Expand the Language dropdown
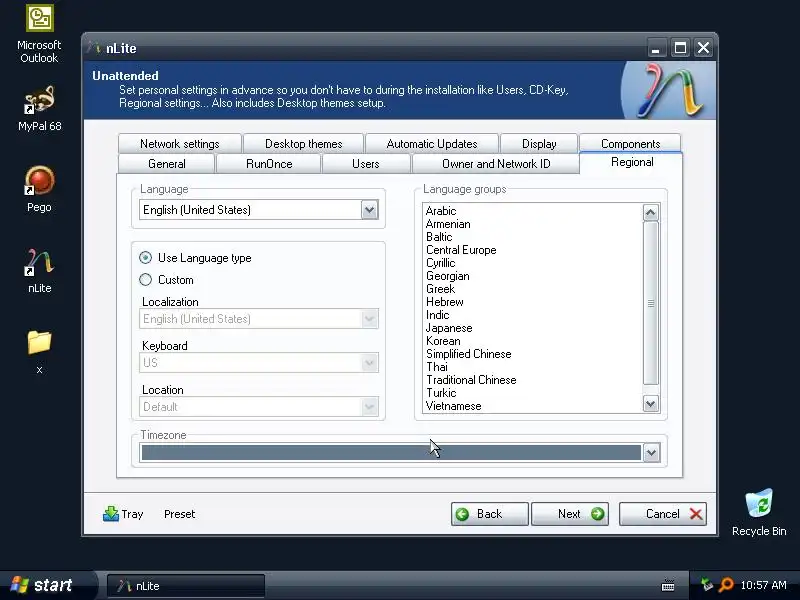Viewport: 800px width, 600px height. (369, 210)
